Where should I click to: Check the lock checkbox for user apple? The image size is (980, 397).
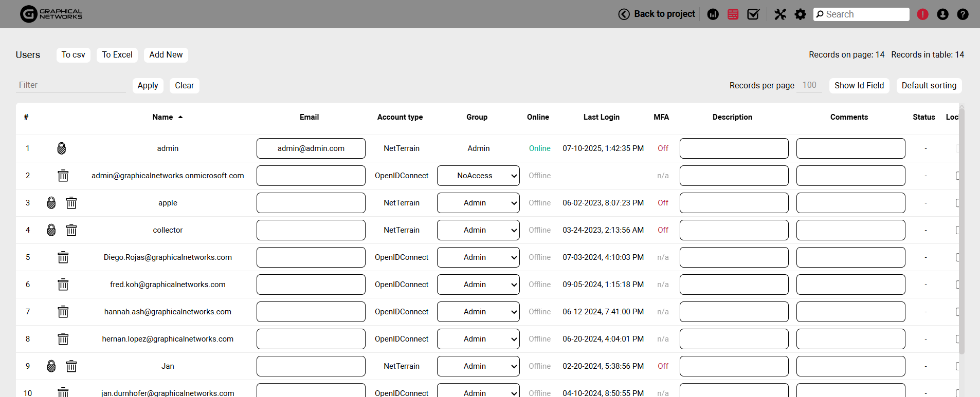pyautogui.click(x=957, y=203)
